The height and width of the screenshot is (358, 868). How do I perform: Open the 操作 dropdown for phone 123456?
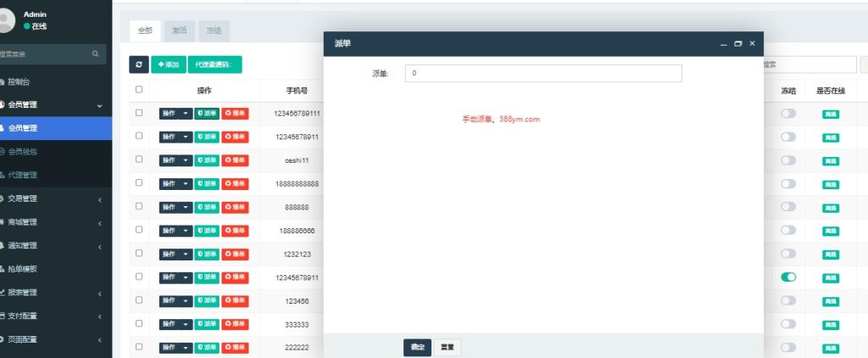[175, 300]
